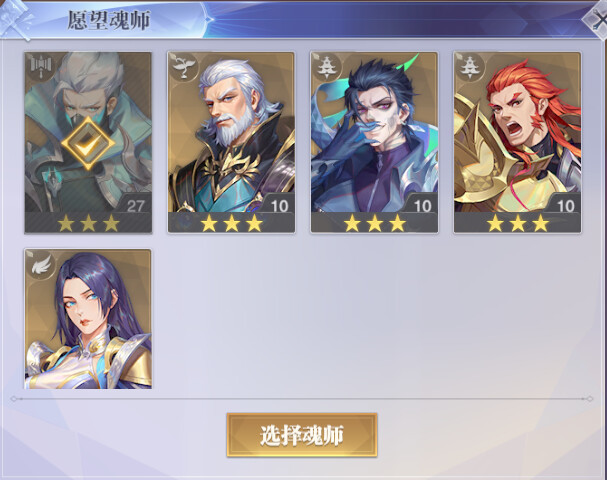This screenshot has width=607, height=480.
Task: Click the tower class icon on blue-haired card
Action: 326,66
